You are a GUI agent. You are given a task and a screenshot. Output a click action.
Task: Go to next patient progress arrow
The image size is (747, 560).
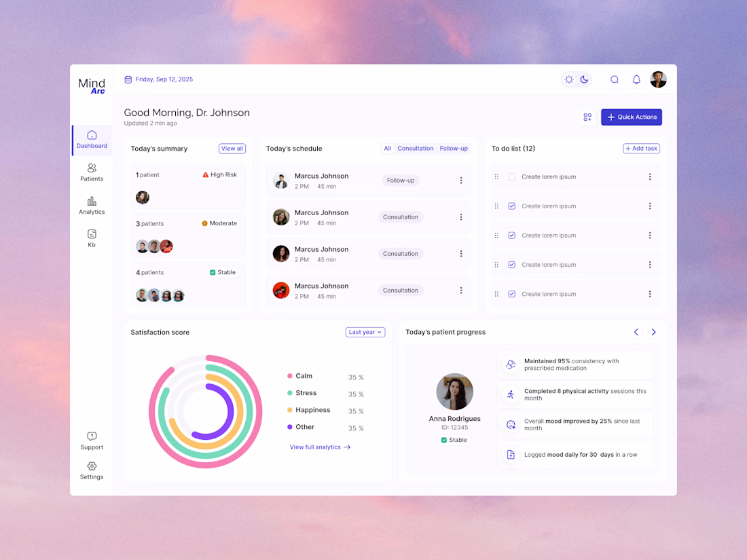(x=653, y=333)
